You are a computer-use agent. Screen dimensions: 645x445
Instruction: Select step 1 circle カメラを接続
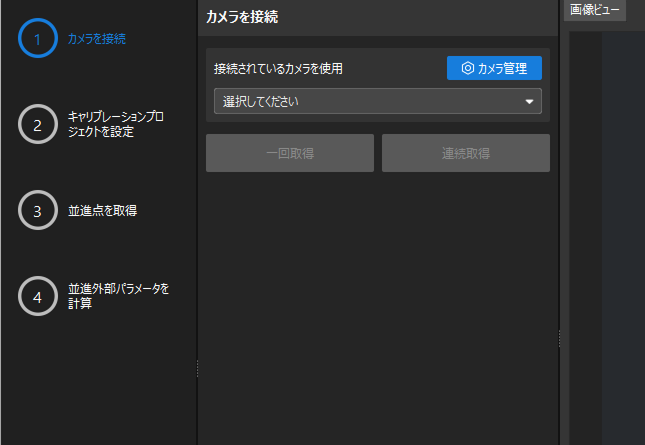[x=38, y=38]
